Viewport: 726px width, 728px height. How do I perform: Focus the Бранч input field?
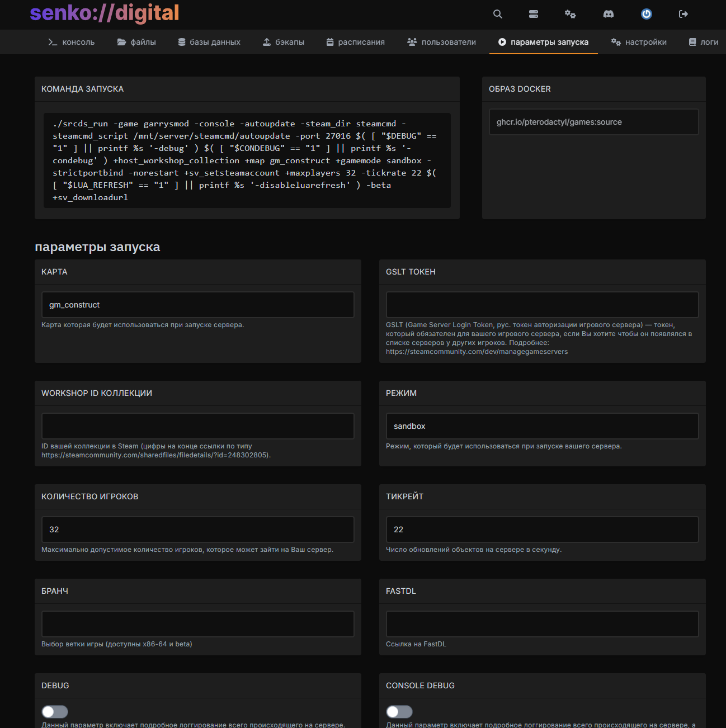point(198,624)
